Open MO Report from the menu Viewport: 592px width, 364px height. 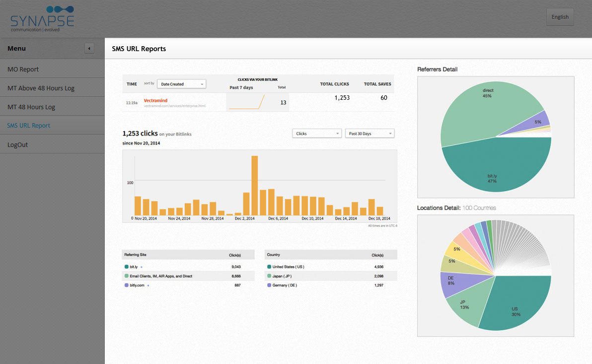pos(23,69)
